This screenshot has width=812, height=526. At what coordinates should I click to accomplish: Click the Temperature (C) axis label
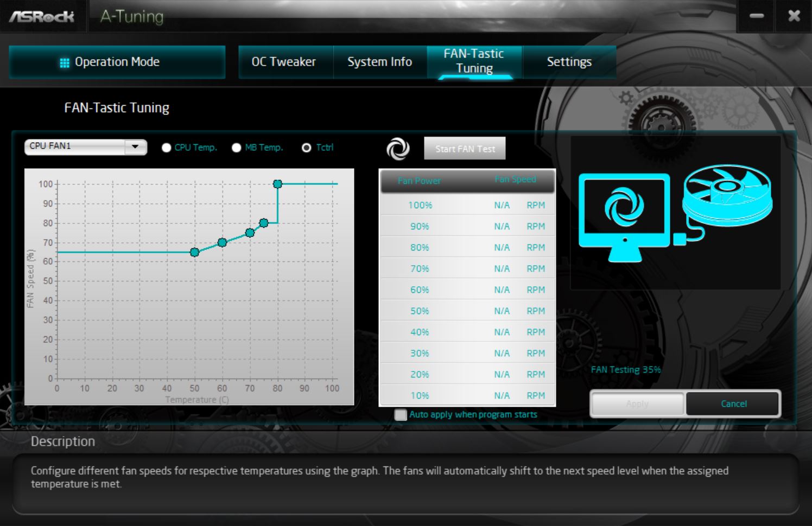pyautogui.click(x=197, y=400)
